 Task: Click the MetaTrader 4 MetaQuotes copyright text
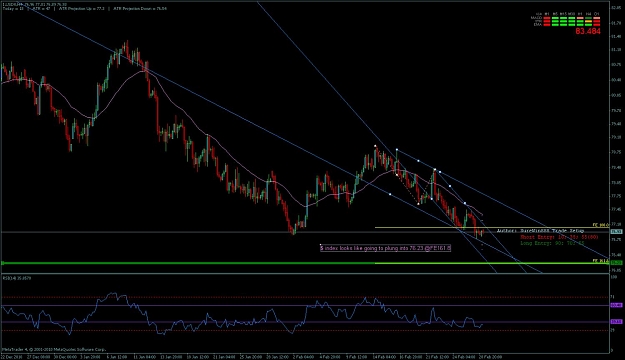(54, 349)
